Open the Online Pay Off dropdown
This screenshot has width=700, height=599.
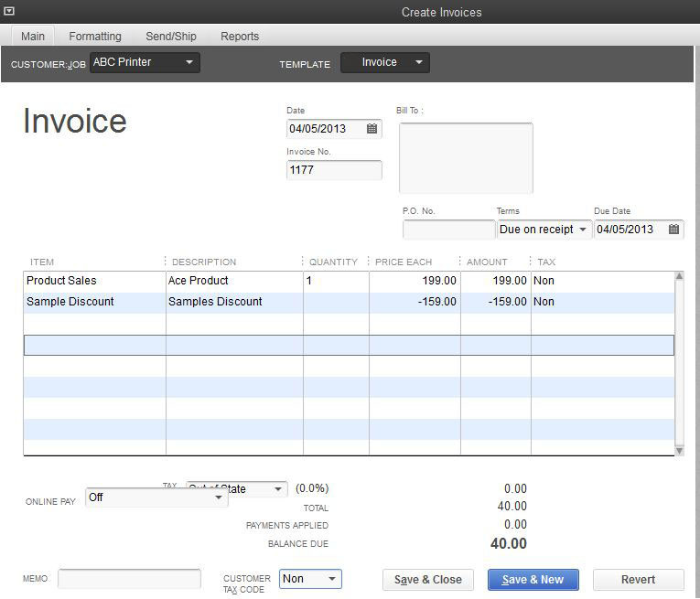coord(219,497)
